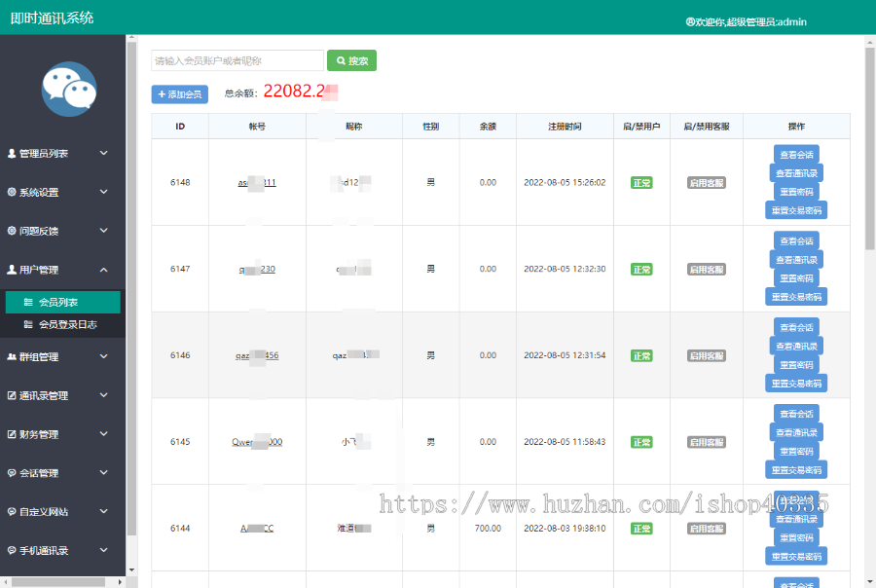Expand the 通讯录管理 menu chevron
The image size is (876, 588).
[x=104, y=395]
